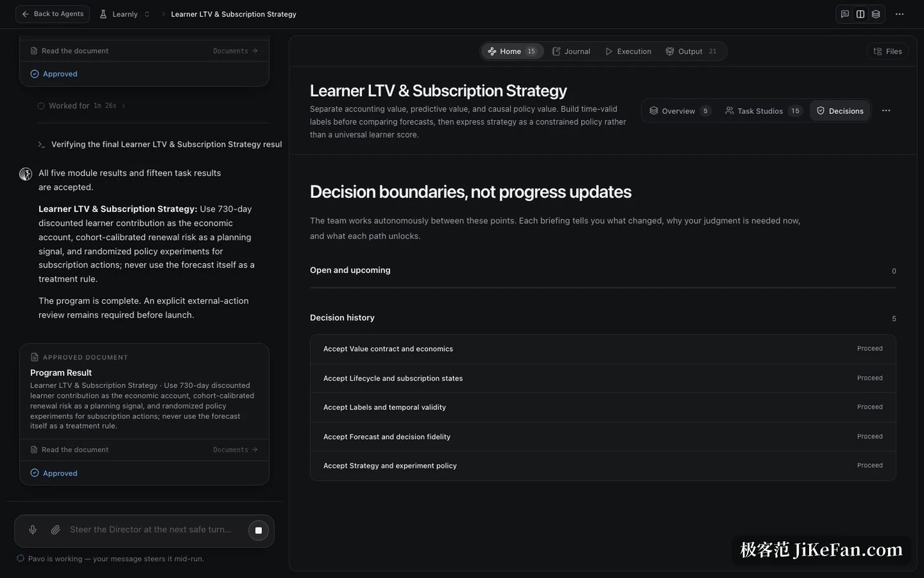The height and width of the screenshot is (578, 924).
Task: Click the paperclip attachment icon
Action: [56, 530]
